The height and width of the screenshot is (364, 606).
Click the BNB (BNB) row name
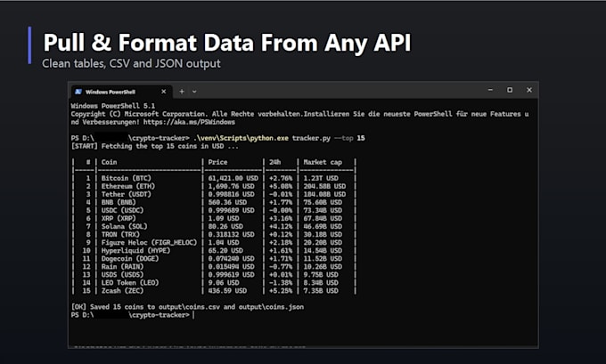pos(119,202)
